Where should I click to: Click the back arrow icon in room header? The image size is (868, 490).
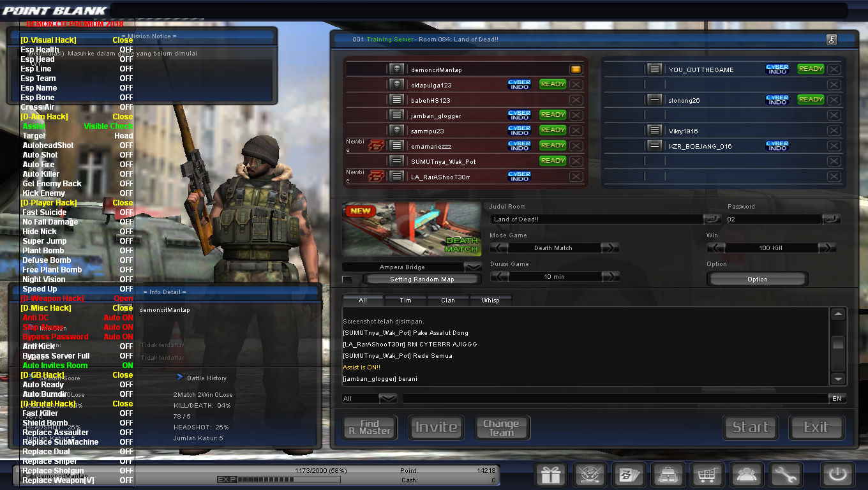point(832,40)
